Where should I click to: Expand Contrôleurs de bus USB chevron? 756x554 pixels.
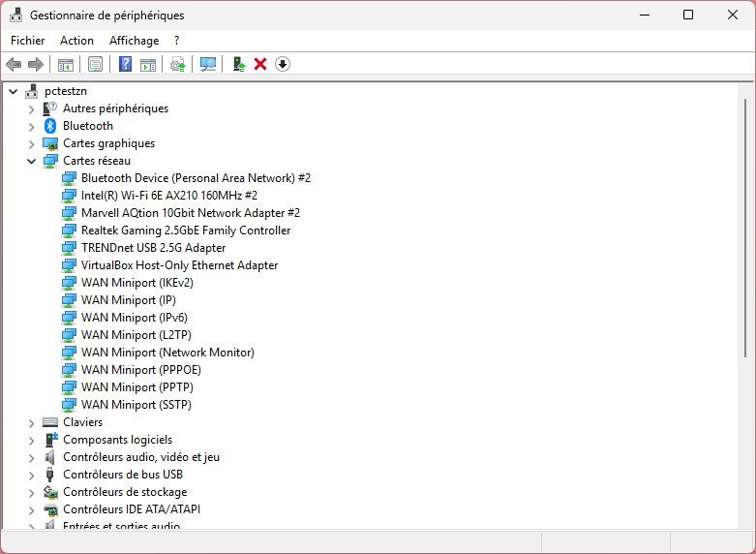32,475
